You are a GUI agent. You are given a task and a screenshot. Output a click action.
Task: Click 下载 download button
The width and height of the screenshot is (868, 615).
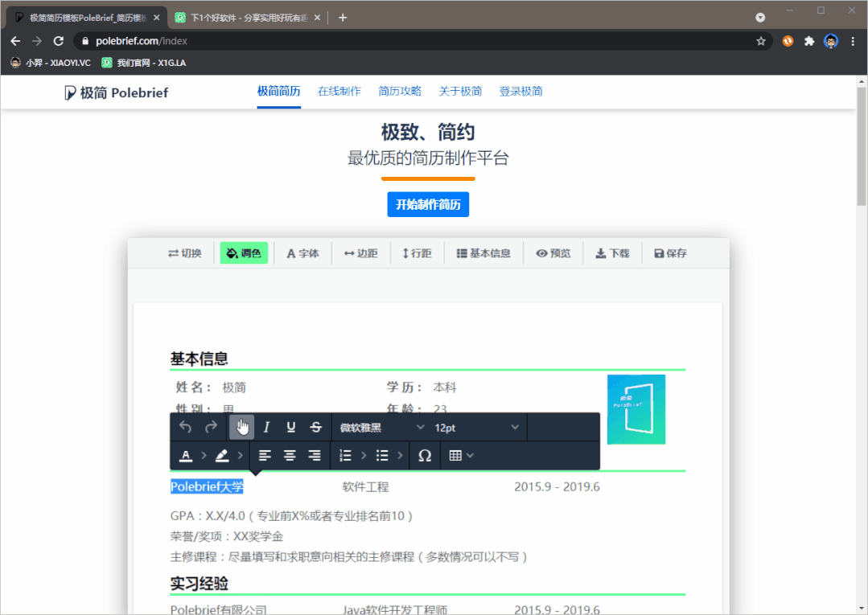(612, 253)
